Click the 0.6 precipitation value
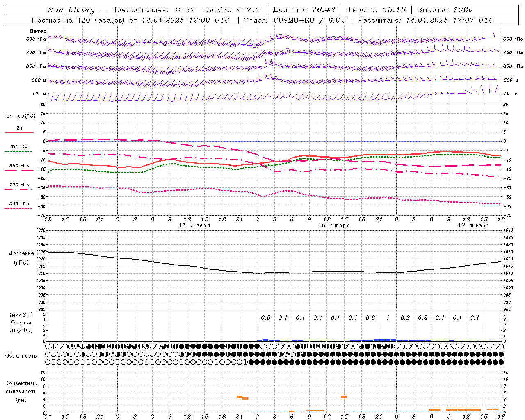 click(x=370, y=318)
